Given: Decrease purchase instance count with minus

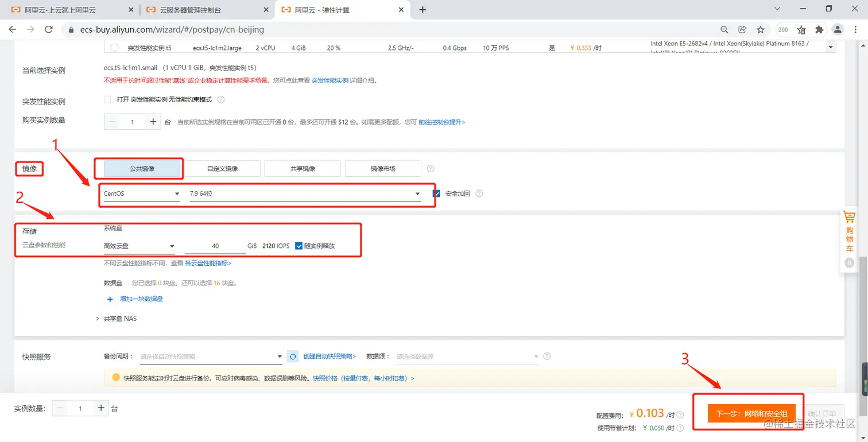Looking at the screenshot, I should (113, 122).
